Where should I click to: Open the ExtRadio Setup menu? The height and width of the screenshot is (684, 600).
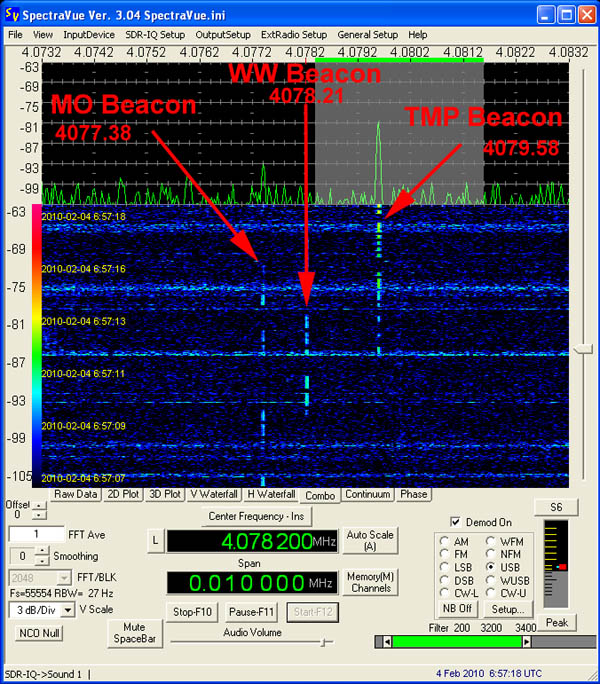(294, 34)
